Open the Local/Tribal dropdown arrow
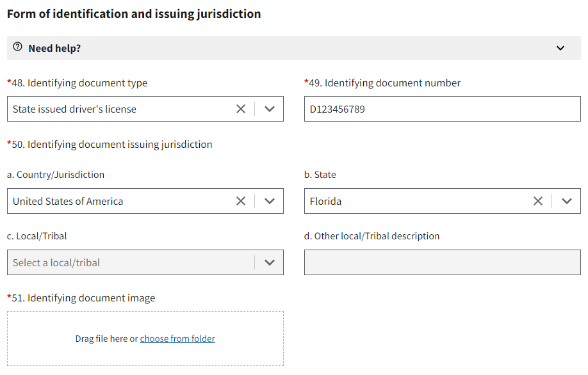 (270, 262)
